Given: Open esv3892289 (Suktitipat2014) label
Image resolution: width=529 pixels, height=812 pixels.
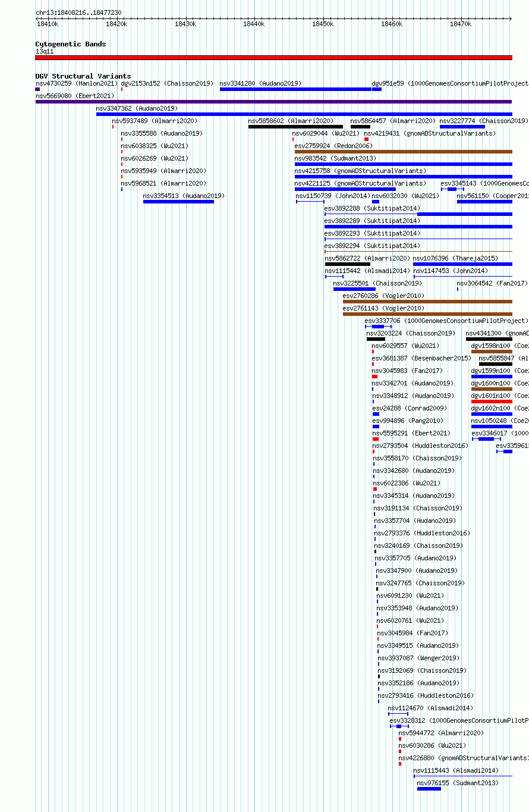Looking at the screenshot, I should (x=372, y=221).
